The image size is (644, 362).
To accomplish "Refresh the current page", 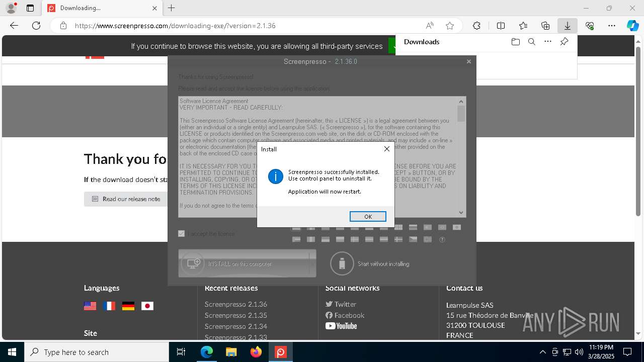I will 36,26.
